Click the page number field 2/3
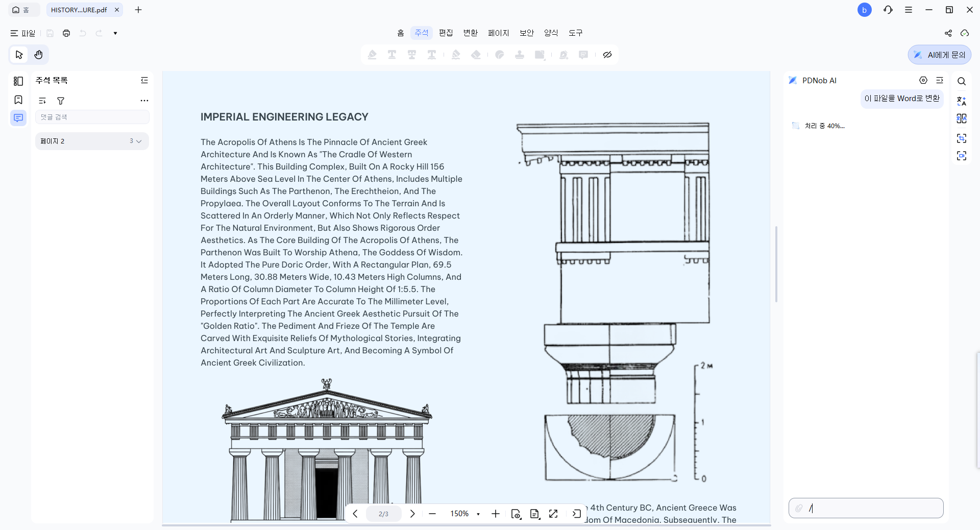This screenshot has height=530, width=980. (384, 514)
